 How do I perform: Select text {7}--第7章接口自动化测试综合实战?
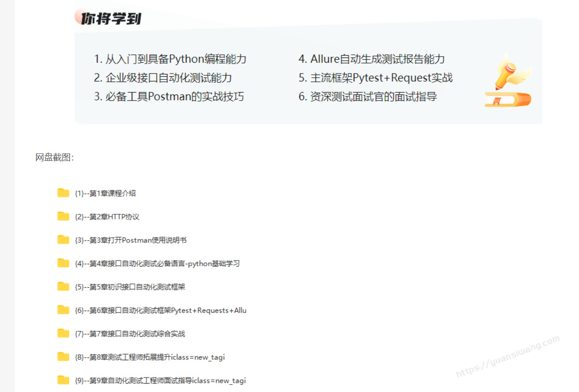(x=130, y=334)
